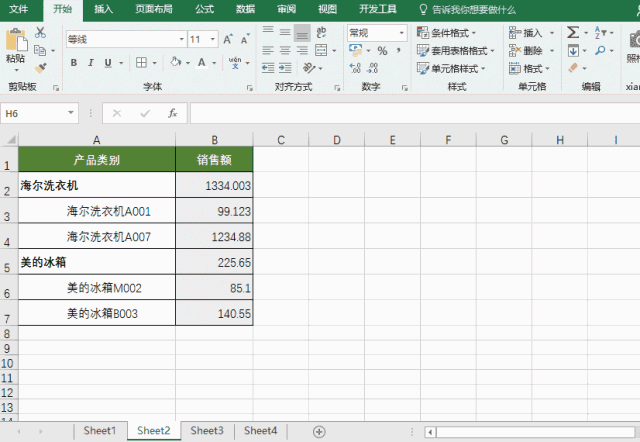Open the 插入 ribbon tab
640x442 pixels.
(x=103, y=9)
